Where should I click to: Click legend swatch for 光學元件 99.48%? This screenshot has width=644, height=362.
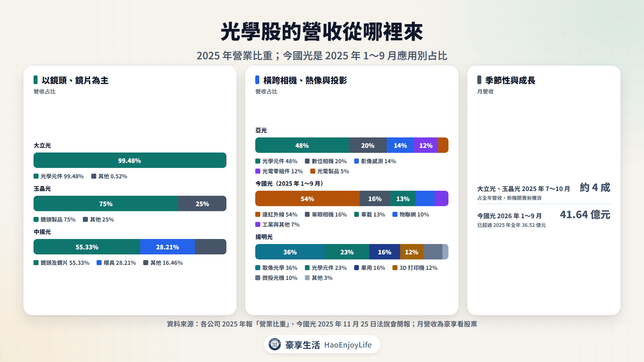pyautogui.click(x=36, y=176)
